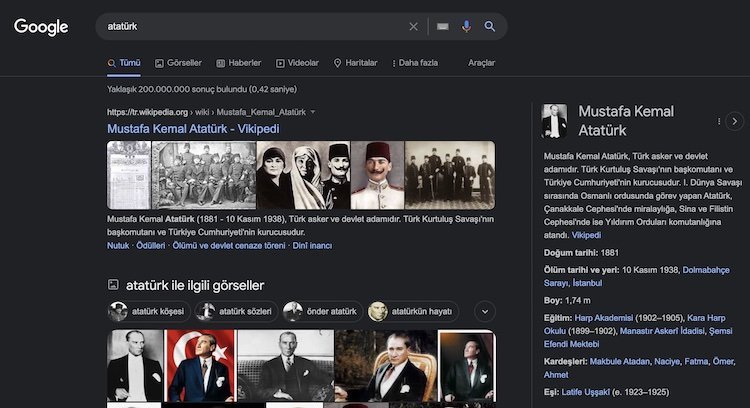Open the colorized side-profile portrait
This screenshot has width=750, height=408.
[x=467, y=365]
